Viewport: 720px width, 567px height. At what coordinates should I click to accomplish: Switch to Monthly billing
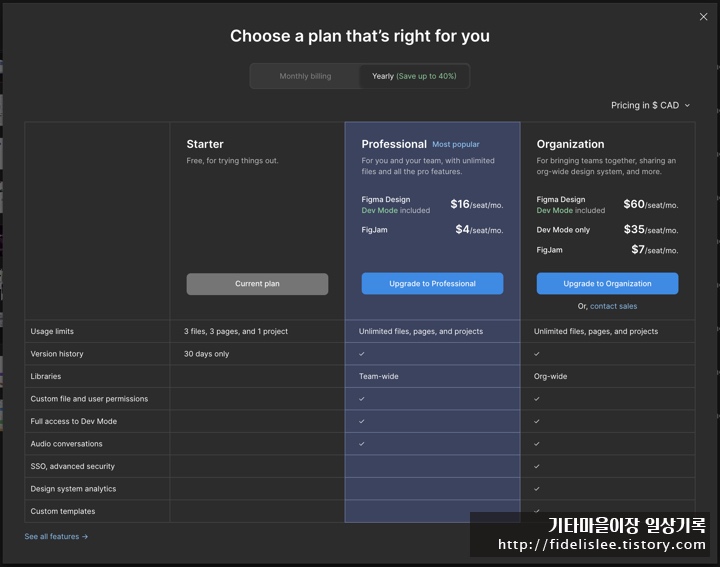coord(305,76)
